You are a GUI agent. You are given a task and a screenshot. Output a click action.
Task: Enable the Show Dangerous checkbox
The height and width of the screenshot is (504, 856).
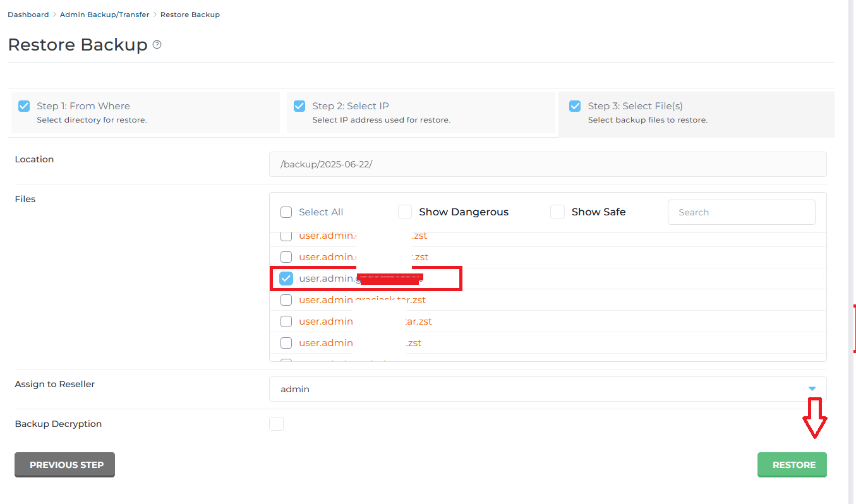click(405, 212)
